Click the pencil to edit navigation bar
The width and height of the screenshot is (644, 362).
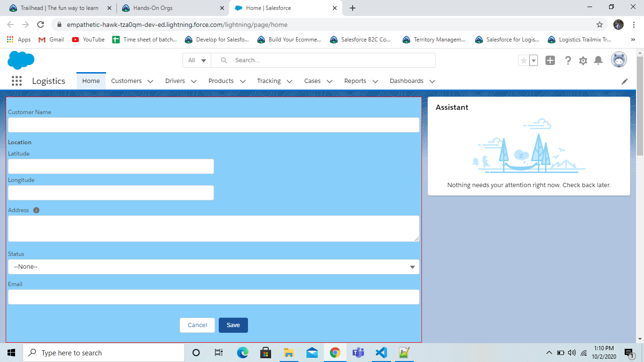(x=625, y=81)
